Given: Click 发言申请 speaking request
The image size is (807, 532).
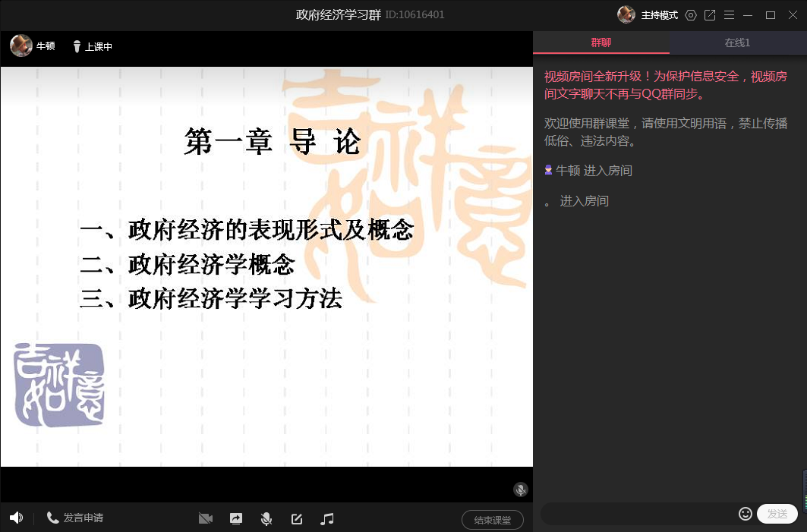Looking at the screenshot, I should pos(75,518).
